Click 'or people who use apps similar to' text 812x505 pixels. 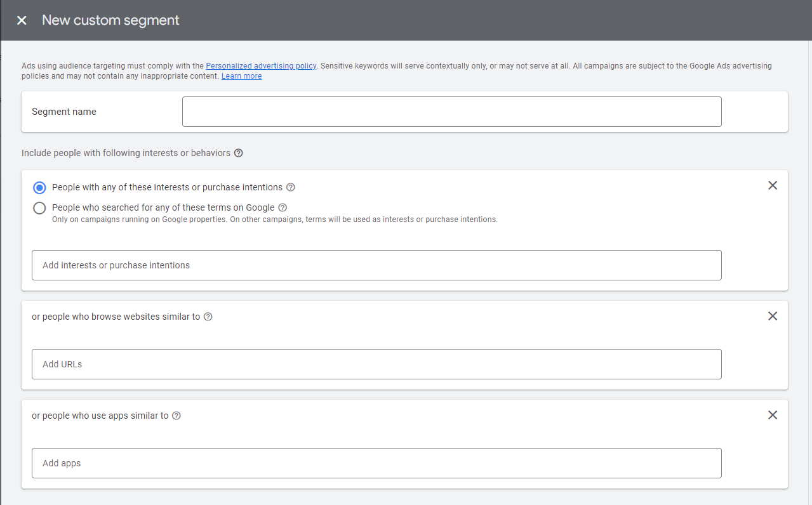point(100,416)
